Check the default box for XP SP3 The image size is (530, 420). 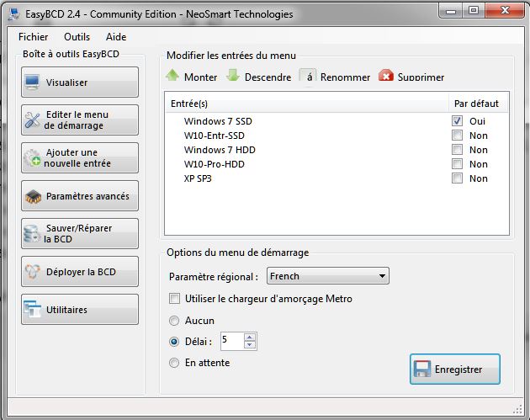tap(457, 178)
